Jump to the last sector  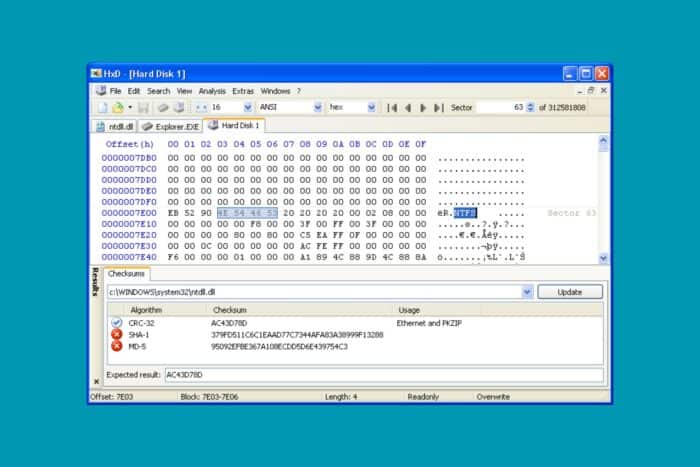(x=439, y=107)
